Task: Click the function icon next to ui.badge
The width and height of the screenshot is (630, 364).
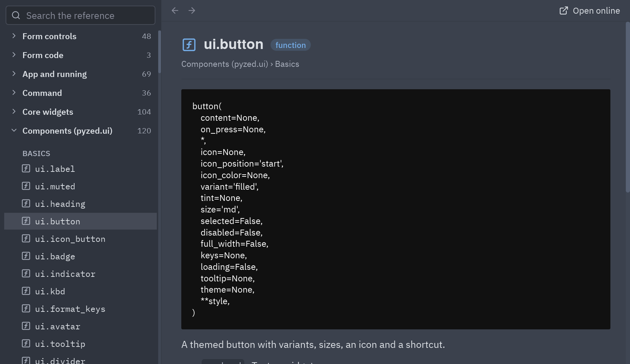Action: (26, 256)
